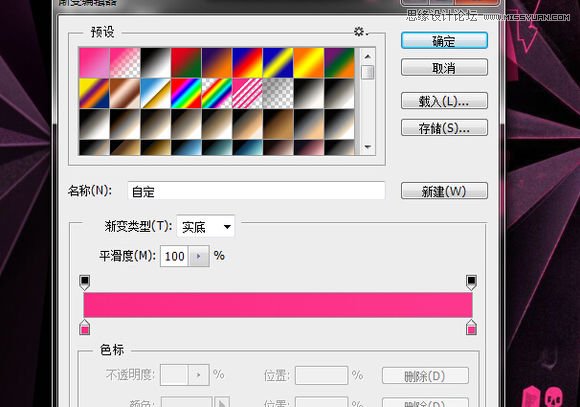Image resolution: width=580 pixels, height=407 pixels.
Task: Pick the chrome blue and gold preset
Action: click(x=156, y=93)
